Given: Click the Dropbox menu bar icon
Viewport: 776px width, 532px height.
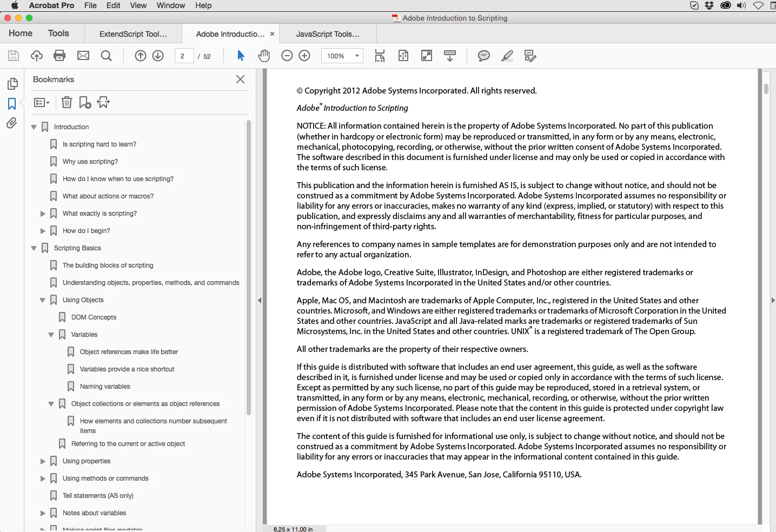Looking at the screenshot, I should tap(710, 5).
